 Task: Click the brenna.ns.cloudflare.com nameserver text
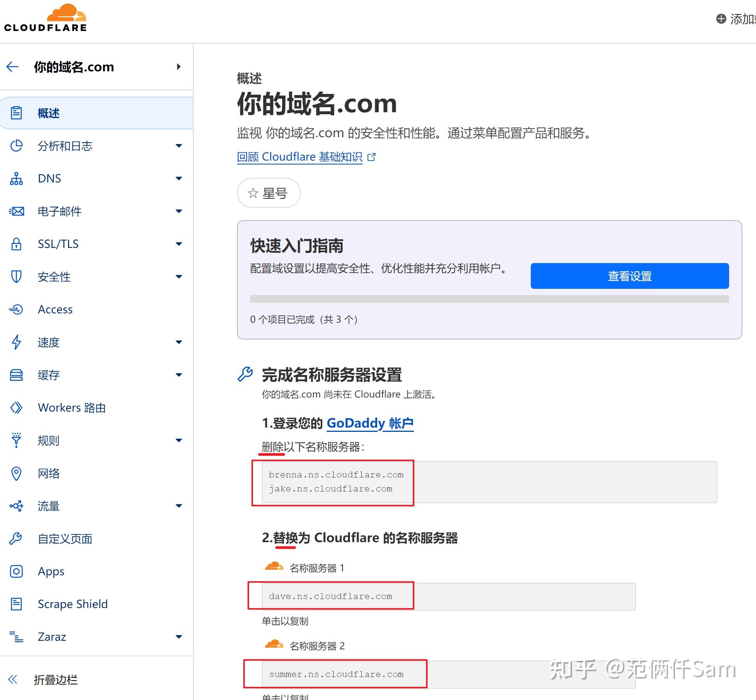pyautogui.click(x=336, y=475)
